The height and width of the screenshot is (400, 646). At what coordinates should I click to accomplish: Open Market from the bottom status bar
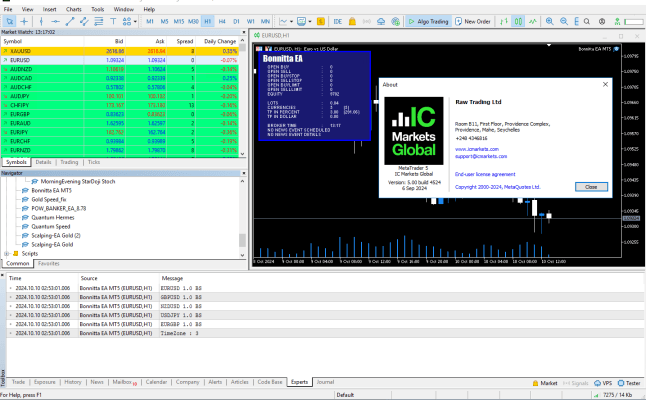point(547,382)
